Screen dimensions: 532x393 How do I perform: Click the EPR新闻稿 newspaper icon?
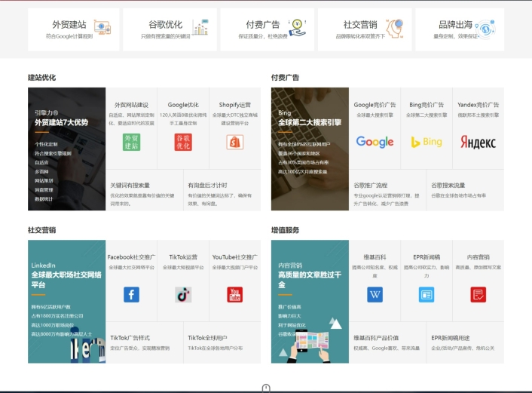pyautogui.click(x=427, y=294)
